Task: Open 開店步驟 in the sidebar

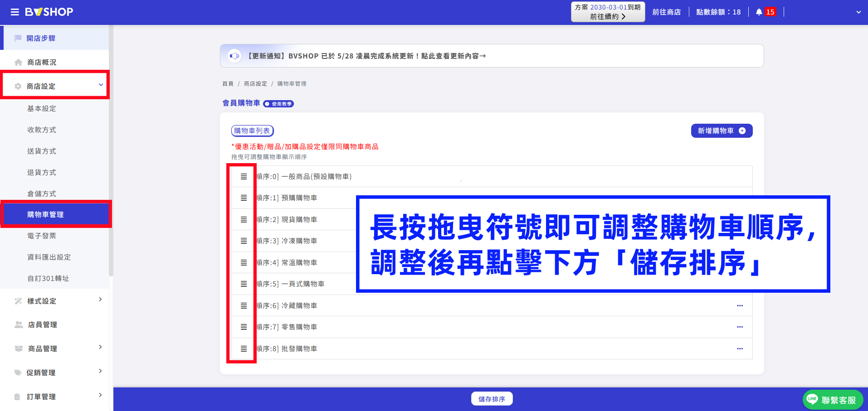Action: [55, 38]
